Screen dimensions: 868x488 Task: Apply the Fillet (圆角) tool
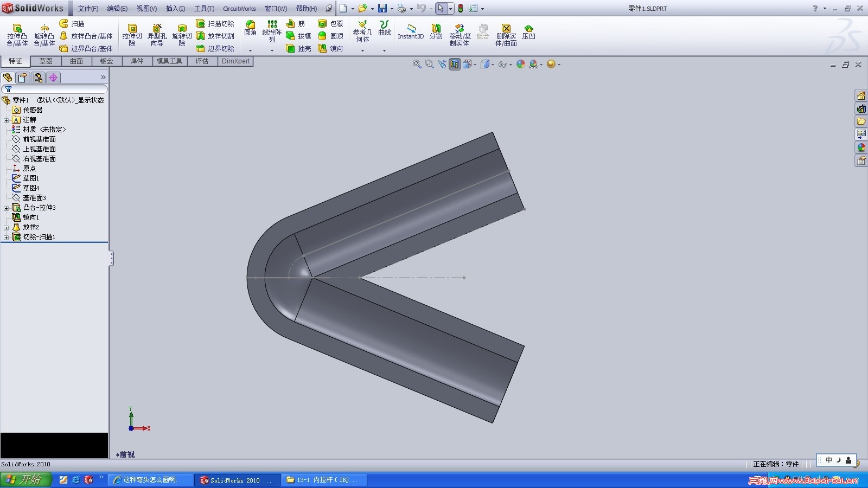(250, 29)
